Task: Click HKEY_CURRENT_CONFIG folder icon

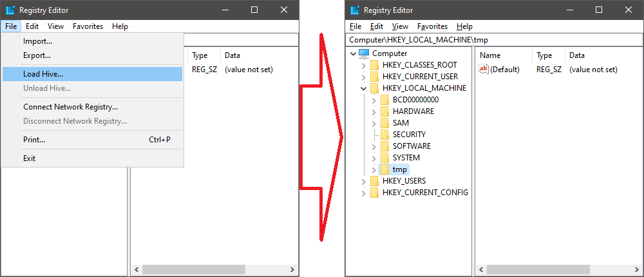Action: 374,193
